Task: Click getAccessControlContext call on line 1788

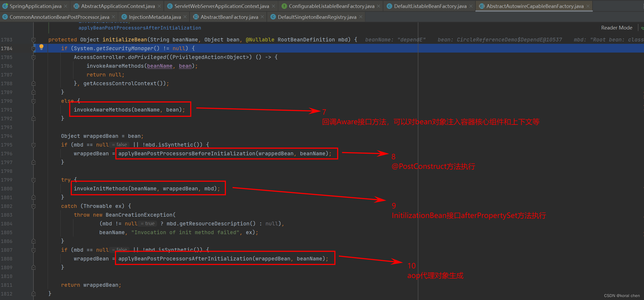Action: click(120, 83)
